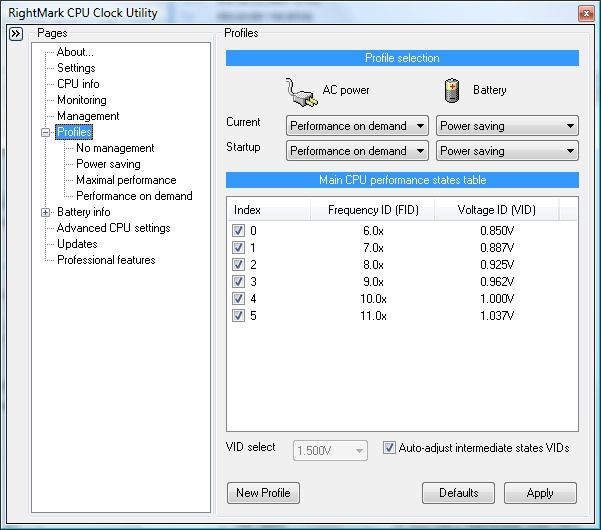Open Professional features page

click(106, 260)
